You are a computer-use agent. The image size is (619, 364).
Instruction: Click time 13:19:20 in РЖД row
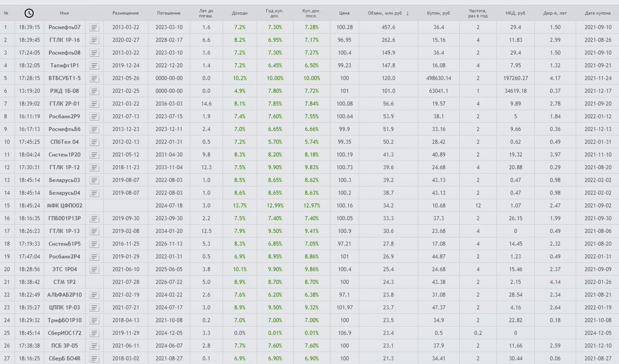29,91
